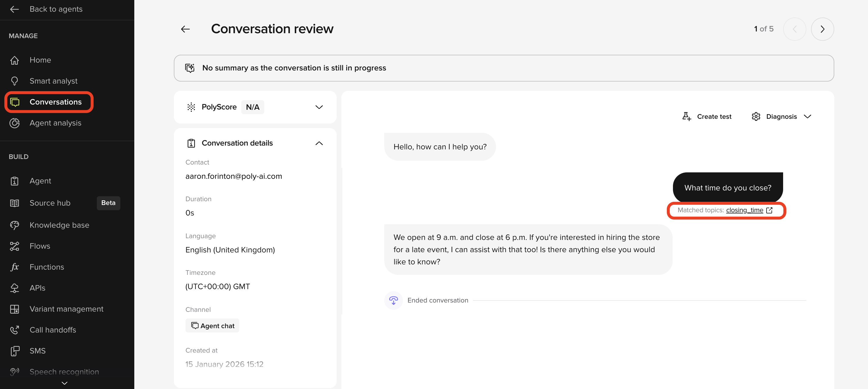Viewport: 868px width, 389px height.
Task: Open Source hub Beta section
Action: point(50,203)
